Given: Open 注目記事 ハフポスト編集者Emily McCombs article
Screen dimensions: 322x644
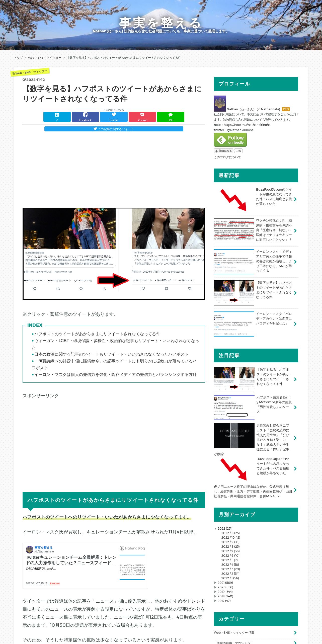Looking at the screenshot, I should click(x=274, y=405).
